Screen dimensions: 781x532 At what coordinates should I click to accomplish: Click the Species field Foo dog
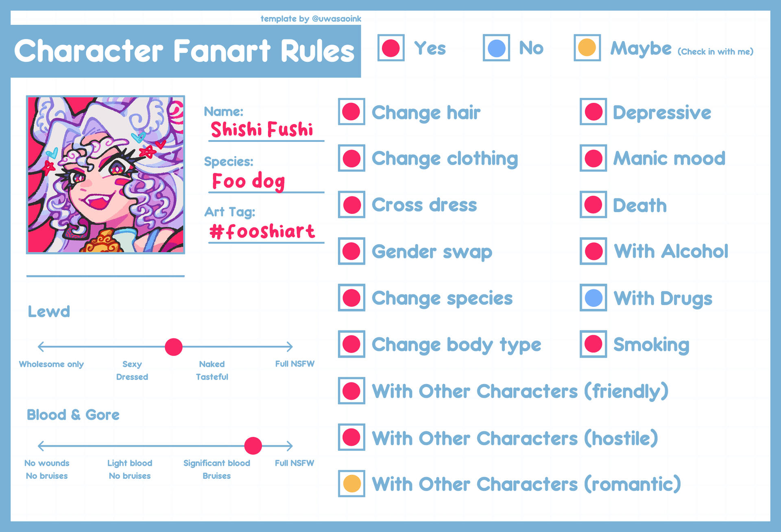[x=248, y=181]
